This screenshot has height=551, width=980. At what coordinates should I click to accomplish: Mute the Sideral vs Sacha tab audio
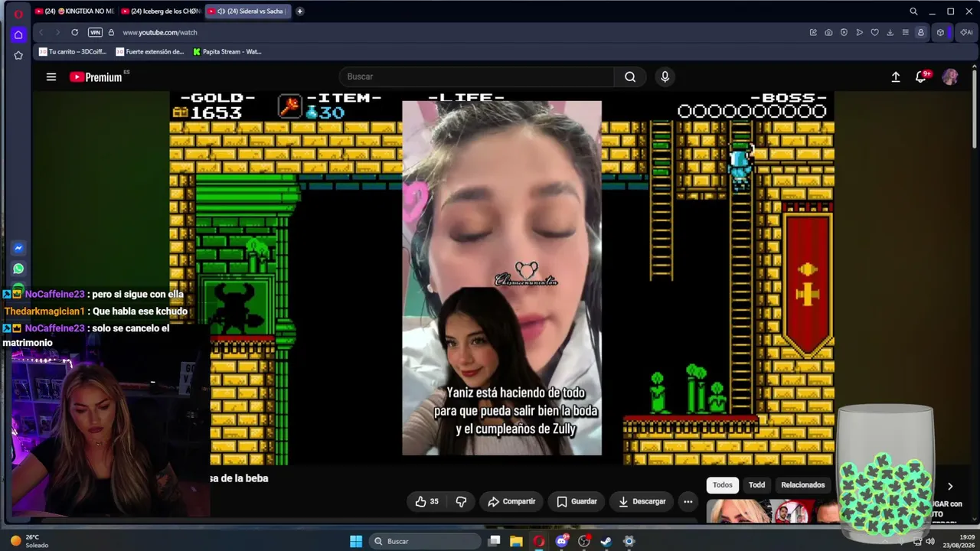220,11
